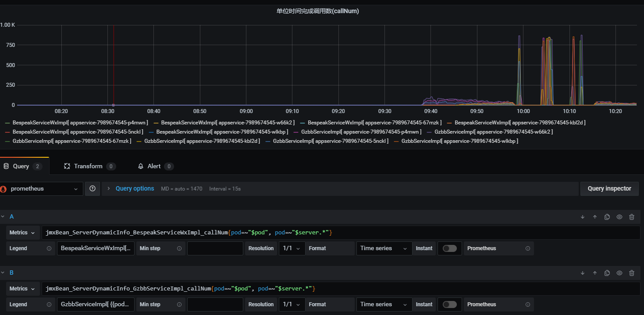Click Min step input of query A
Viewport: 644px width, 315px height.
pos(215,248)
